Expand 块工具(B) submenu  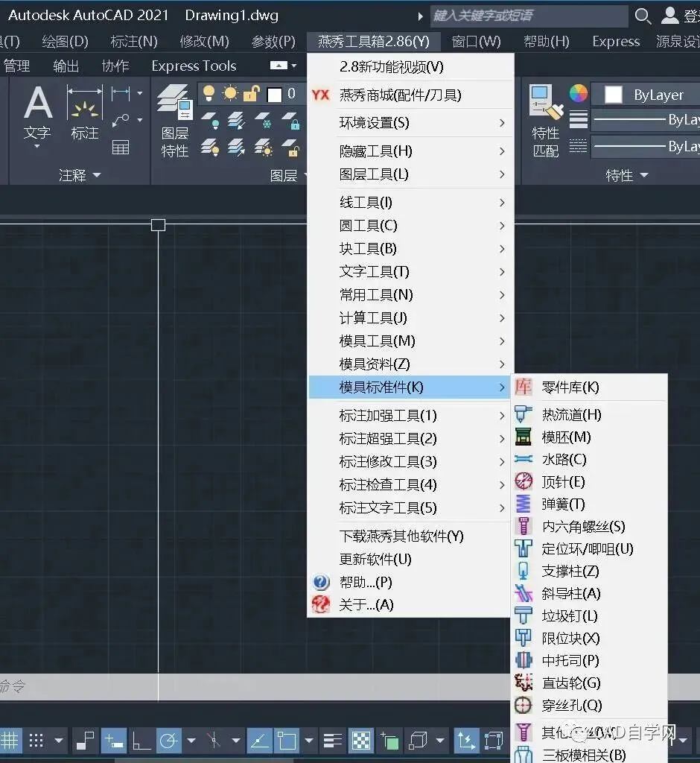(x=410, y=248)
